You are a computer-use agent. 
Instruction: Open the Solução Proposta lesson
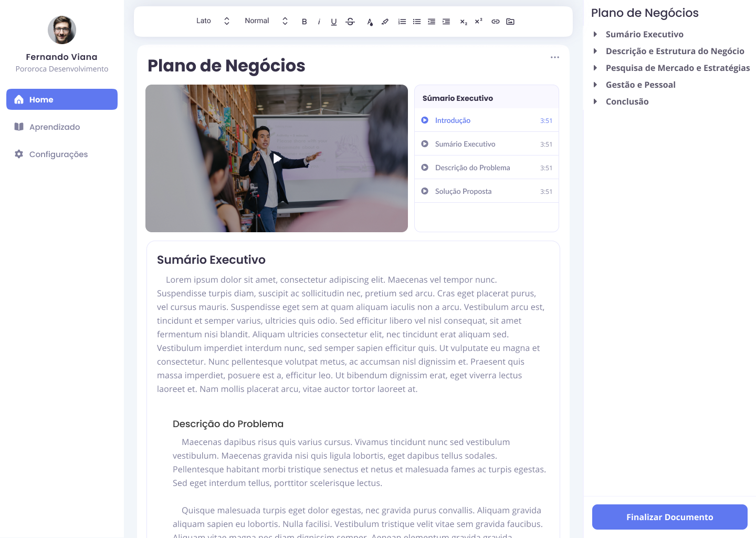[487, 191]
